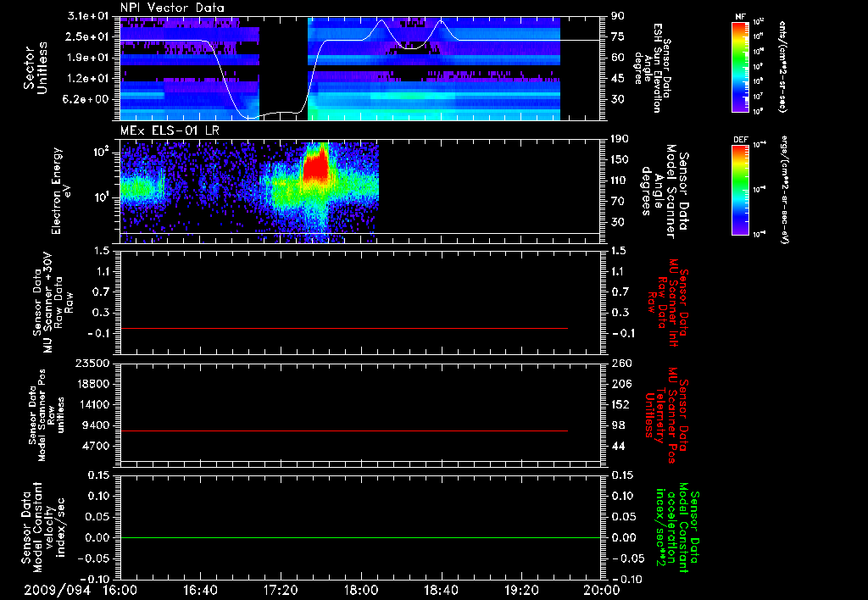This screenshot has width=868, height=600.
Task: Select the 'NPI Vector Data' panel title
Action: 172,8
